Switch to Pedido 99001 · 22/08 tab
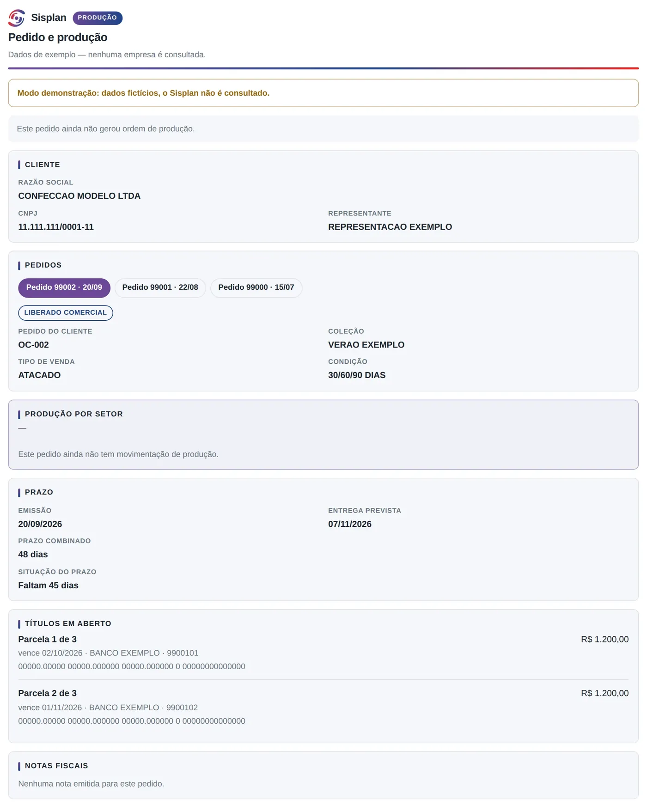This screenshot has width=647, height=812. (160, 287)
